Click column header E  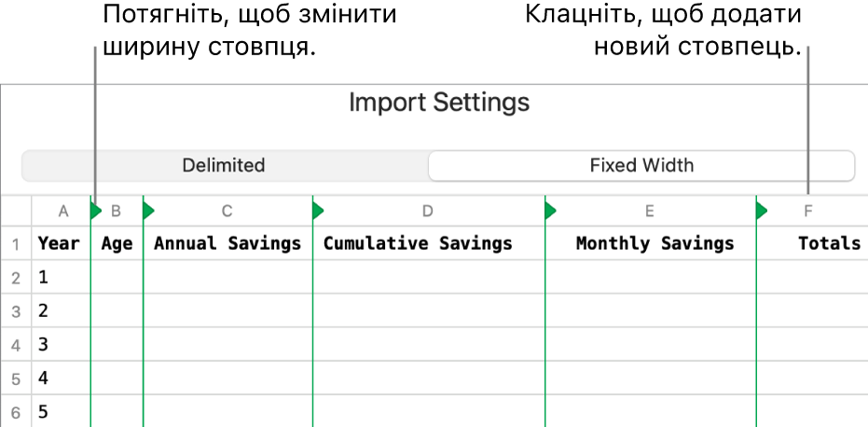[x=649, y=212]
